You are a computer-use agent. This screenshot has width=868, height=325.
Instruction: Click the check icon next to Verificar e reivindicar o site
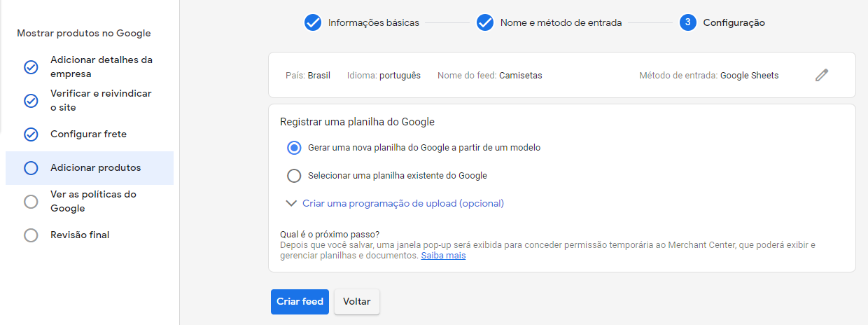[31, 101]
